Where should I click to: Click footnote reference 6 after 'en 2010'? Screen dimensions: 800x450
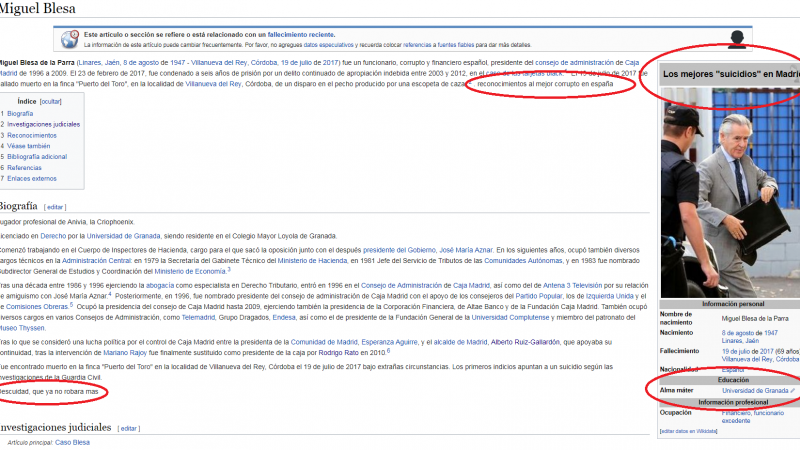(x=388, y=351)
